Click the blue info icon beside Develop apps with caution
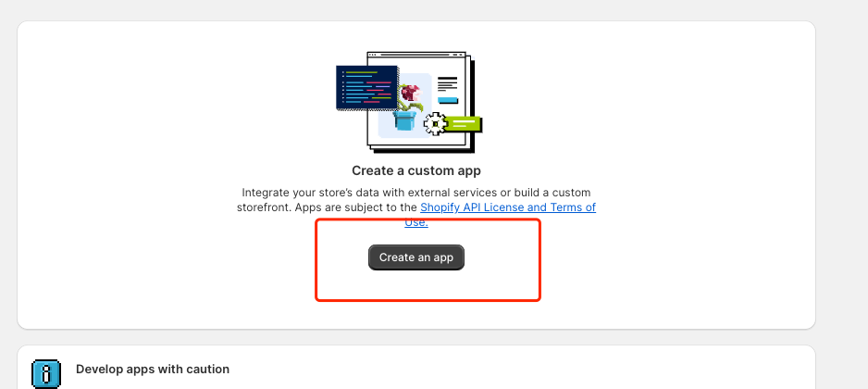The image size is (868, 389). 46,373
